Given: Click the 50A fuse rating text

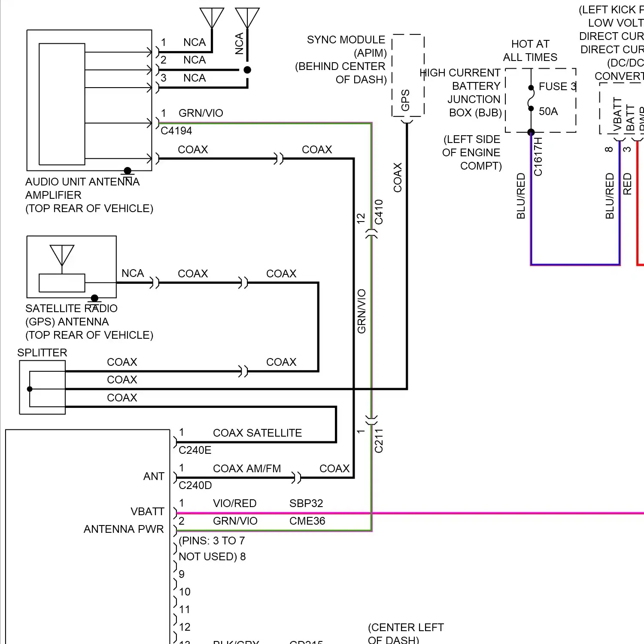Looking at the screenshot, I should point(548,112).
